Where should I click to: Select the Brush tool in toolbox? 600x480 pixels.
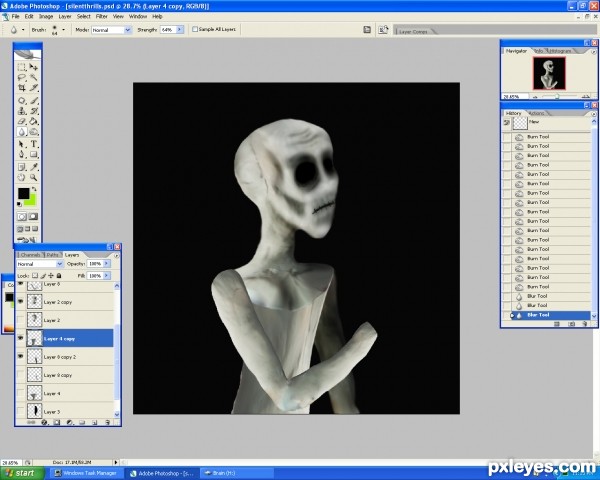click(34, 101)
